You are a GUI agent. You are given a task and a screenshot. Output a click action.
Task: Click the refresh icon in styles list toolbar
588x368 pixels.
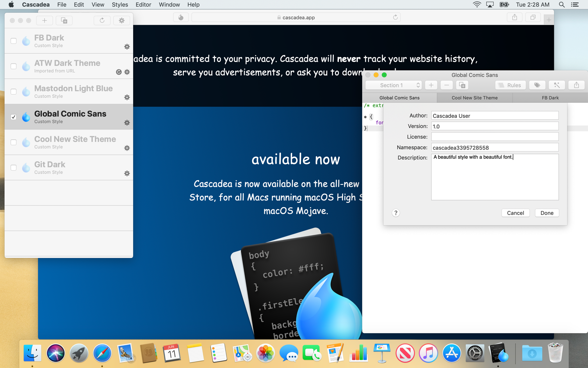102,20
